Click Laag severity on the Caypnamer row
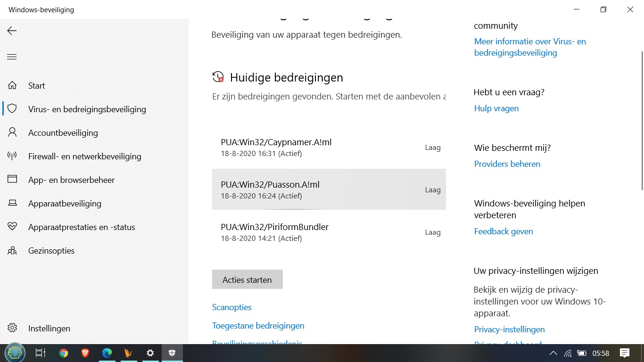 click(433, 148)
